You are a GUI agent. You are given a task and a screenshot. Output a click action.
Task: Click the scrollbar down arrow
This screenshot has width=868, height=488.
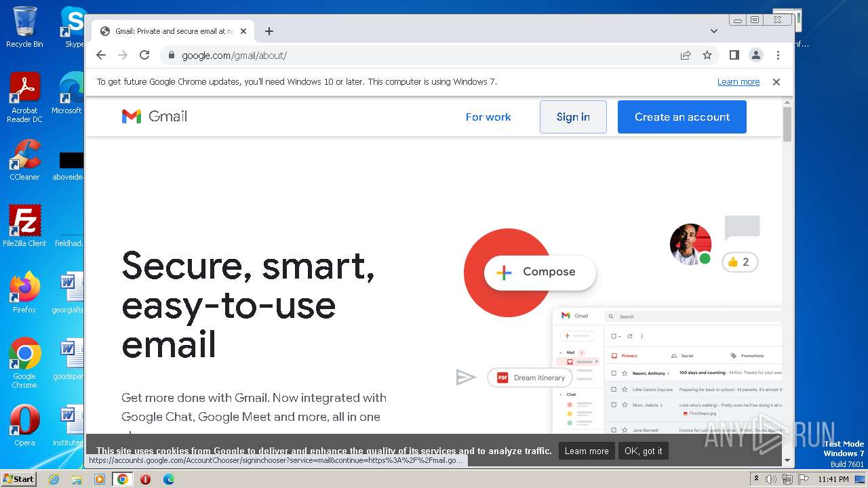coord(787,461)
